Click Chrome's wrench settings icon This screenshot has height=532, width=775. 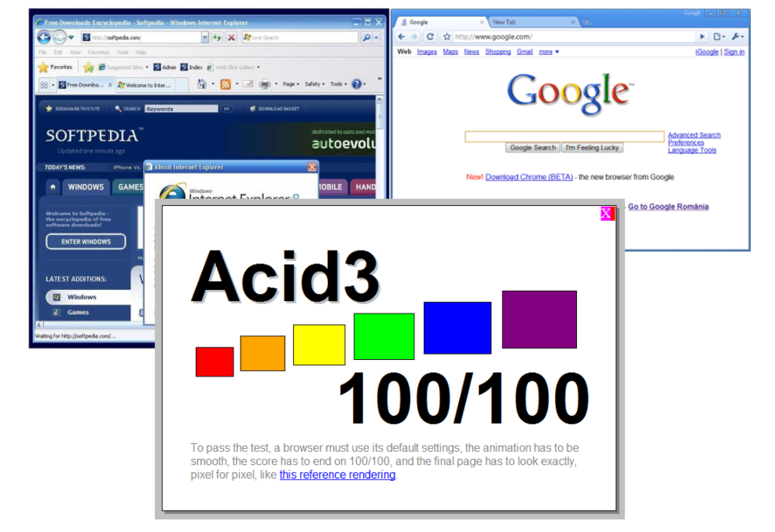tap(736, 36)
